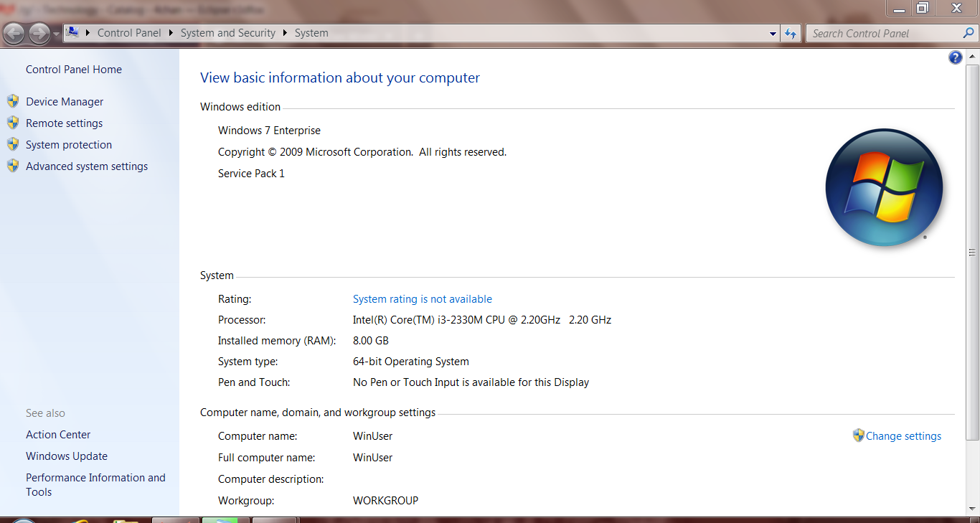980x523 pixels.
Task: Click the WORKGROUP workgroup value
Action: pos(386,501)
